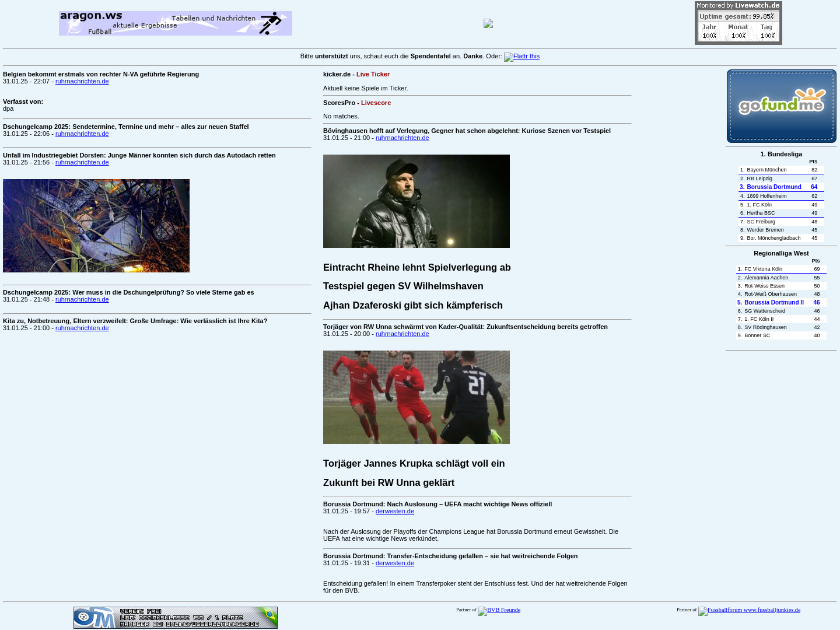This screenshot has height=630, width=840.
Task: Click the 1. Bundesliga table heading
Action: tap(781, 154)
